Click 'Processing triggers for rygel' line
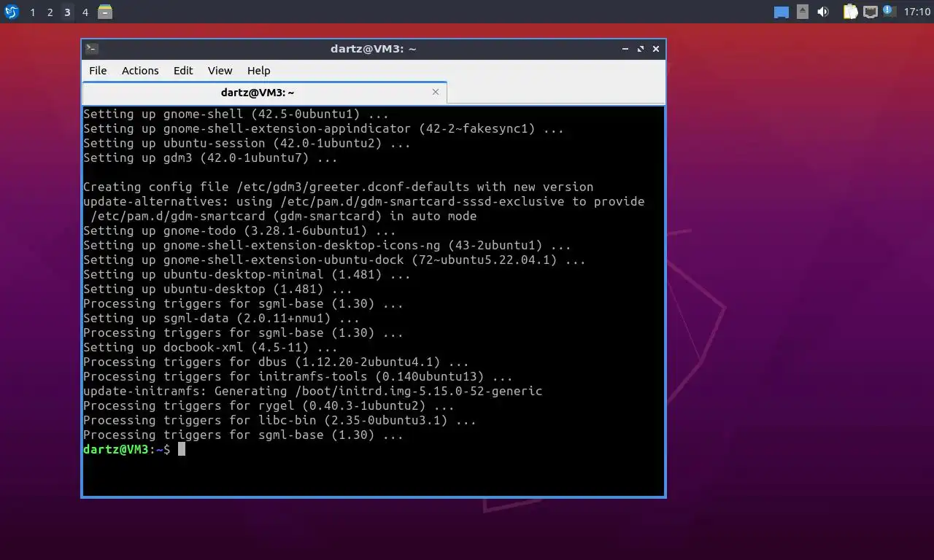Image resolution: width=934 pixels, height=560 pixels. (269, 406)
